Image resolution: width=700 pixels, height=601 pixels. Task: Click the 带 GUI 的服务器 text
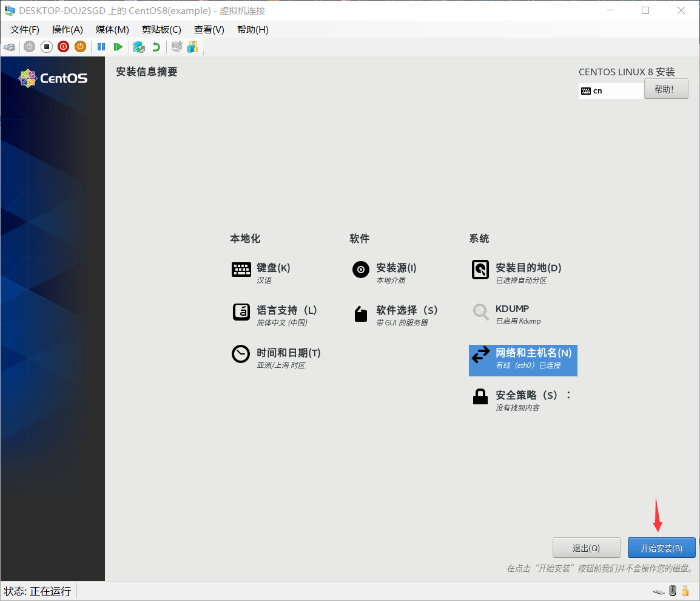click(402, 322)
